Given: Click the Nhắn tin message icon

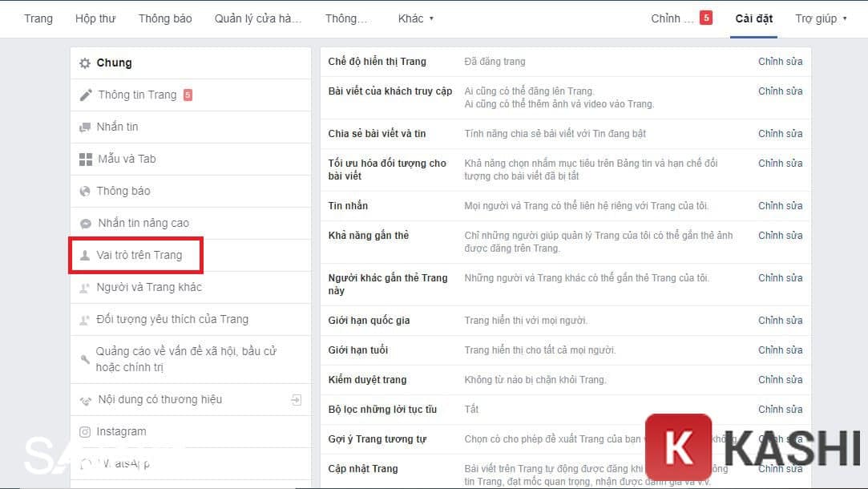Looking at the screenshot, I should [86, 127].
